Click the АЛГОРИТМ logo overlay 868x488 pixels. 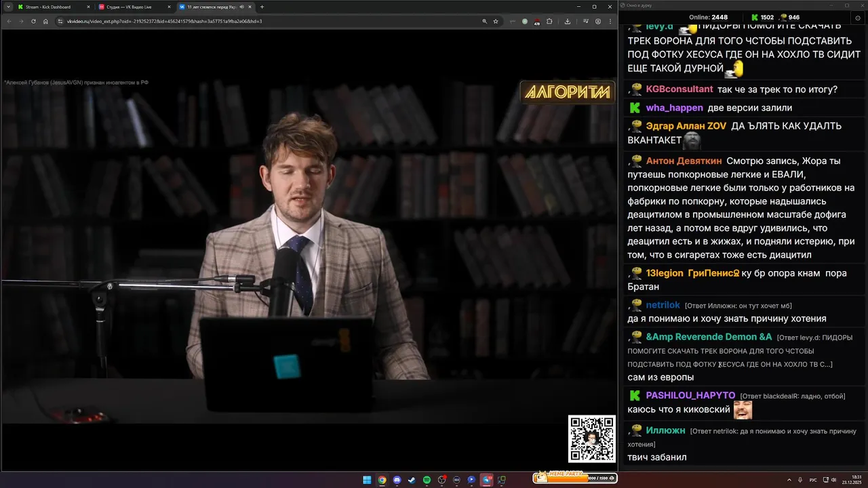point(567,92)
